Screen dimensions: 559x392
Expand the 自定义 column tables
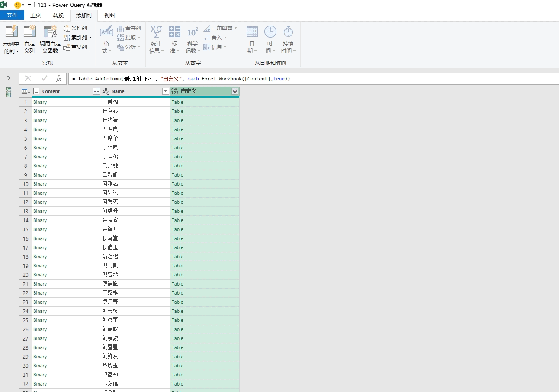click(x=235, y=91)
